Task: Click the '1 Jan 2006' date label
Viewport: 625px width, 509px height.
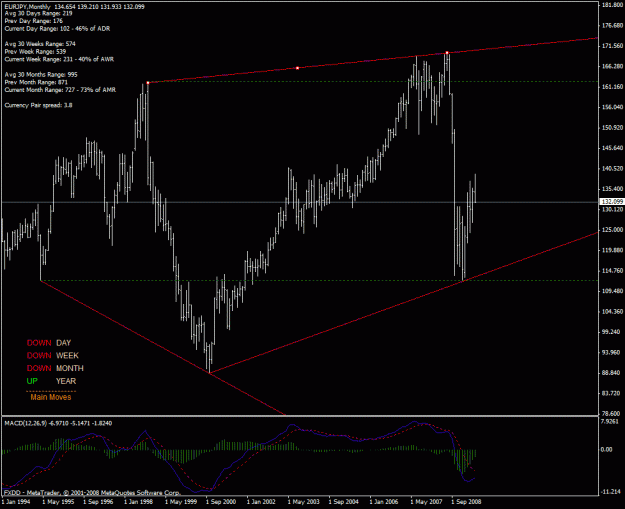Action: [x=384, y=502]
